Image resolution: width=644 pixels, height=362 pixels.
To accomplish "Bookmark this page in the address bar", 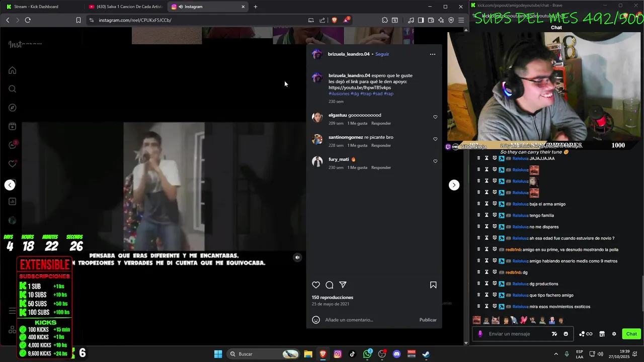I will click(78, 20).
